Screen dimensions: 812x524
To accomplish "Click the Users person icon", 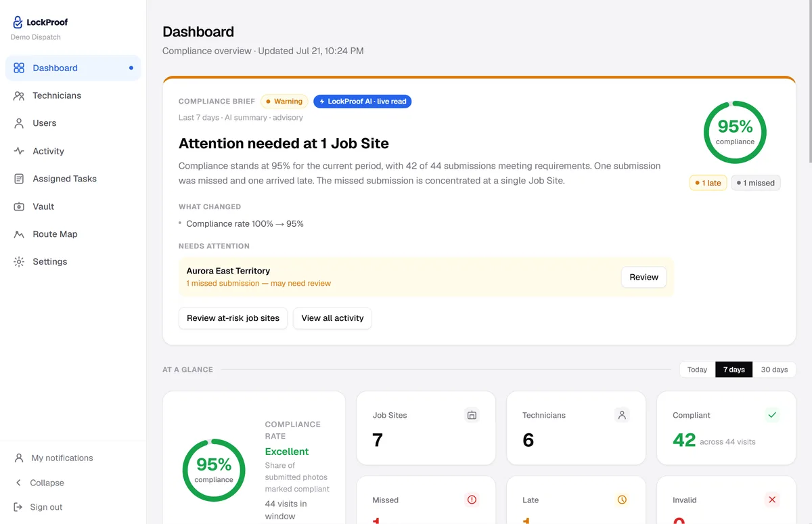I will coord(19,123).
